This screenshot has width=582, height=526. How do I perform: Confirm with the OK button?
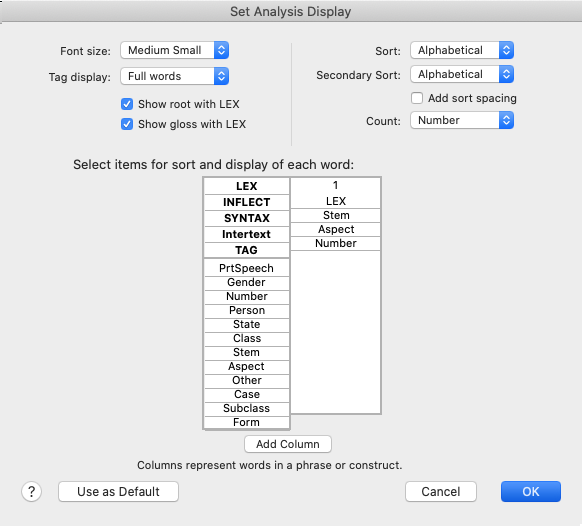click(531, 491)
